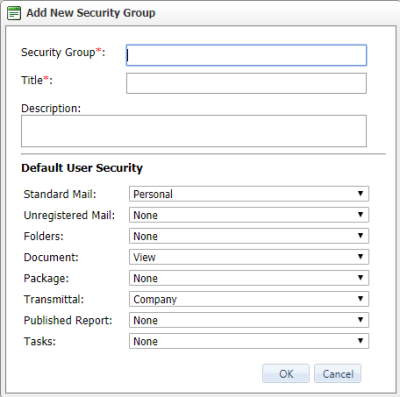Click the Add New Security Group title
Image resolution: width=400 pixels, height=397 pixels.
coord(91,13)
